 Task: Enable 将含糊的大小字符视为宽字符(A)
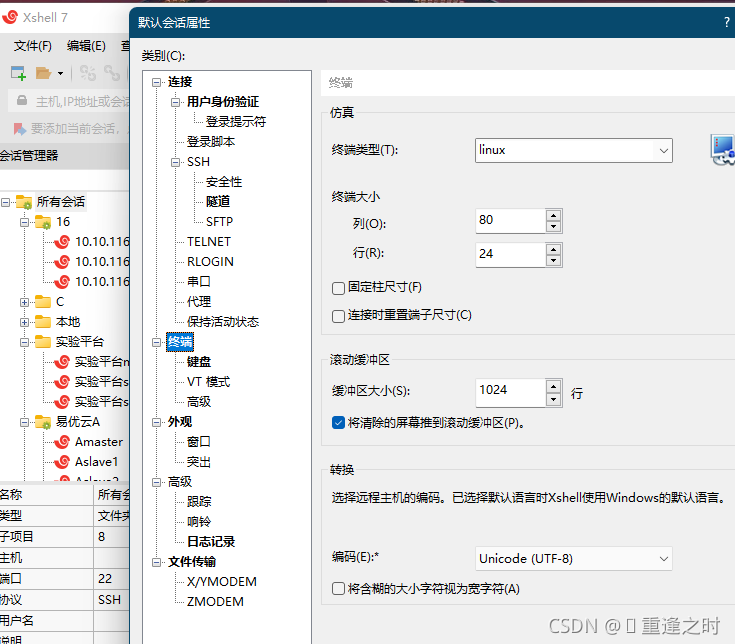[x=338, y=589]
